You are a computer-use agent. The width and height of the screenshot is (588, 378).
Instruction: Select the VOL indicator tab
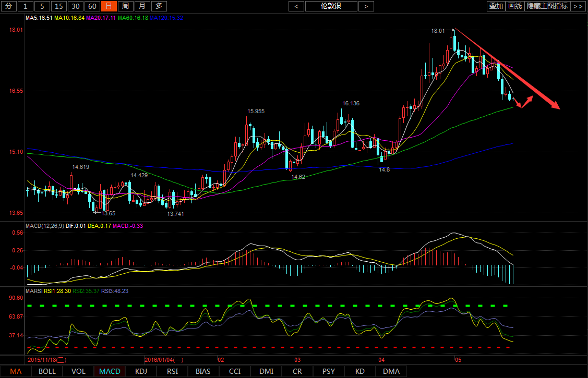[x=78, y=371]
